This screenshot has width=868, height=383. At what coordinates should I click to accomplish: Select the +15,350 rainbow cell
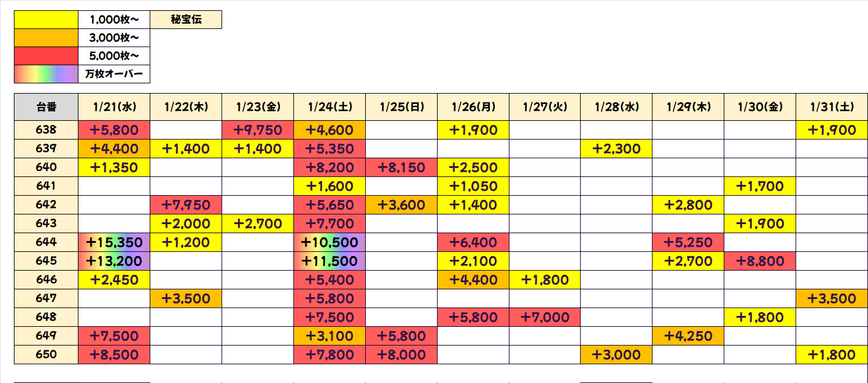pyautogui.click(x=114, y=242)
